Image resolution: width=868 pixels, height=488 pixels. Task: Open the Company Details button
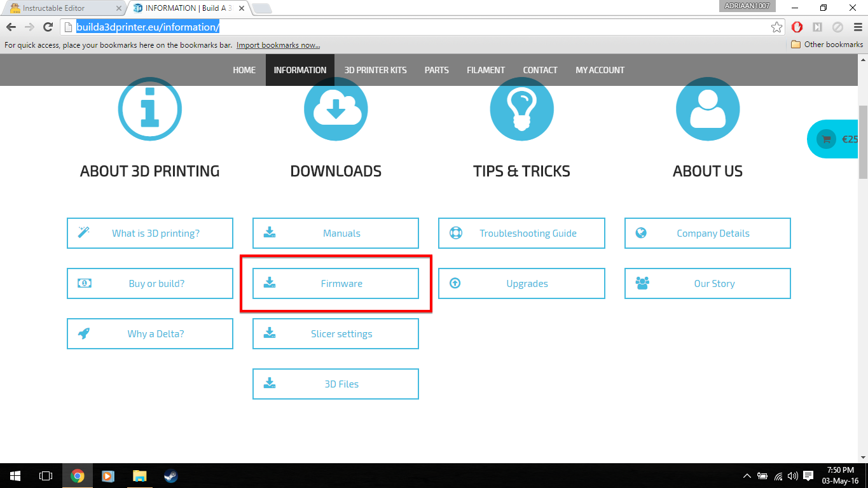pyautogui.click(x=708, y=233)
